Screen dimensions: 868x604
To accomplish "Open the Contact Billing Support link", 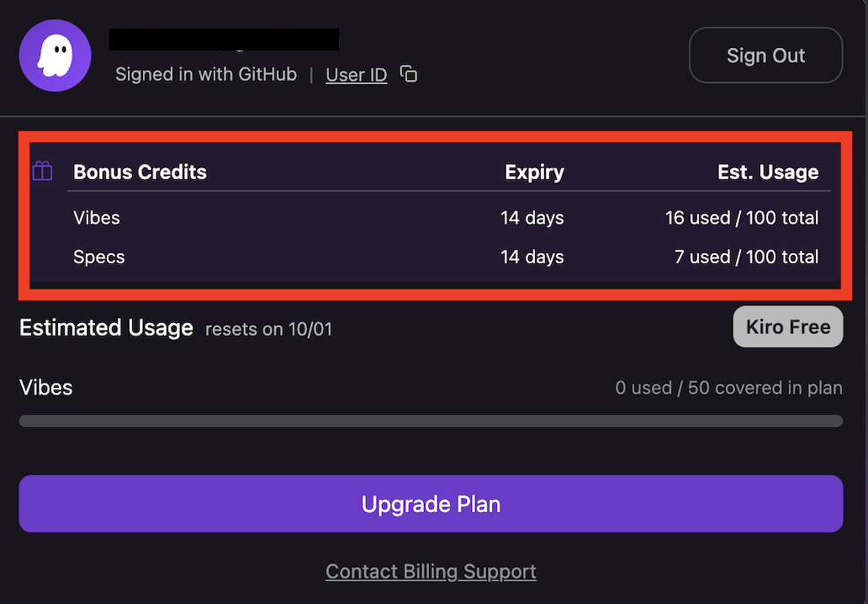I will pyautogui.click(x=431, y=572).
